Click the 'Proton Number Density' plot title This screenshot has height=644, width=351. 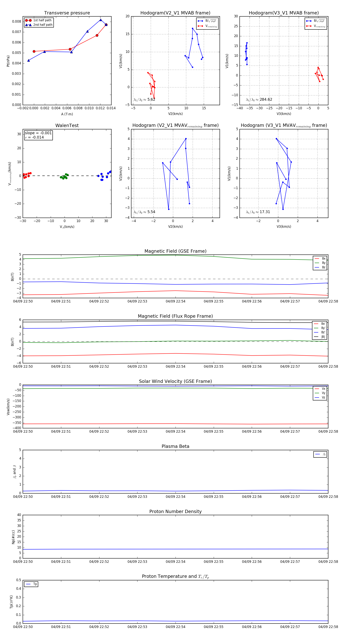175,511
